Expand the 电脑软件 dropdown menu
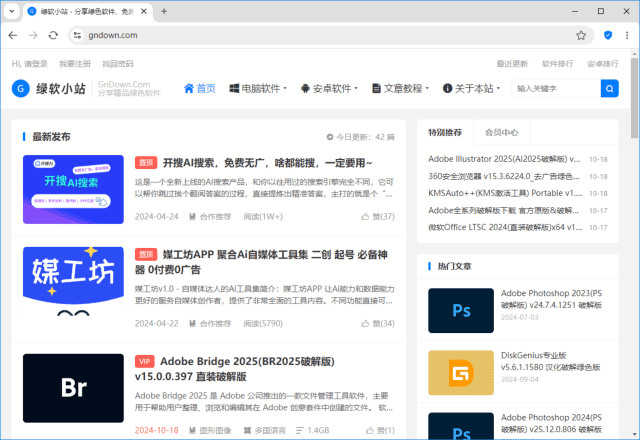Viewport: 640px width, 440px height. [257, 88]
